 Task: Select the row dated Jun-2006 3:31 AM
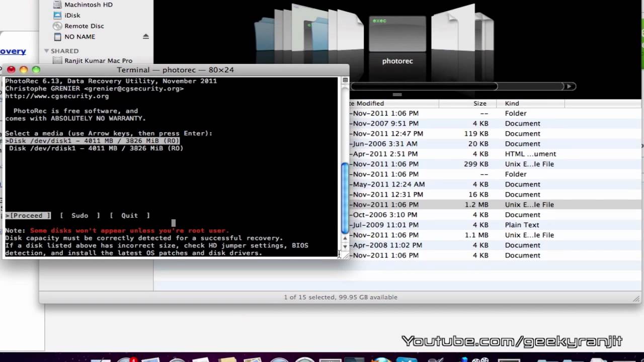tap(496, 144)
